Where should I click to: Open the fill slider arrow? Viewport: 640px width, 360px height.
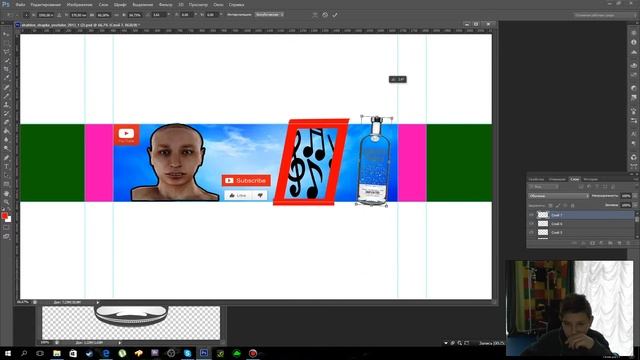(x=634, y=205)
